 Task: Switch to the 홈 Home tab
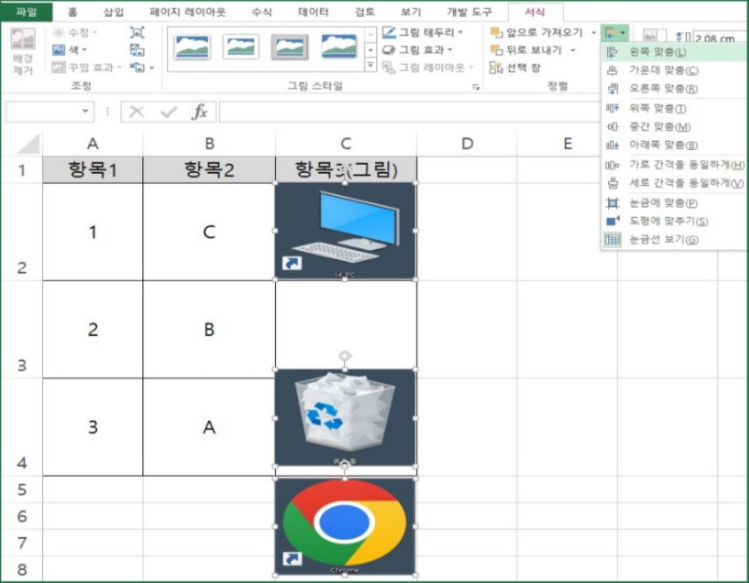click(x=72, y=12)
